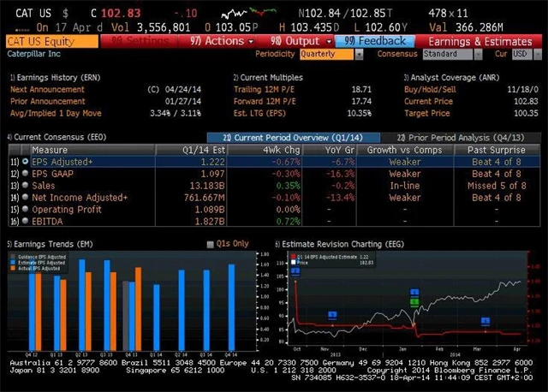Open the Earnings History (ERN) link
This screenshot has height=392, width=548.
coord(49,77)
